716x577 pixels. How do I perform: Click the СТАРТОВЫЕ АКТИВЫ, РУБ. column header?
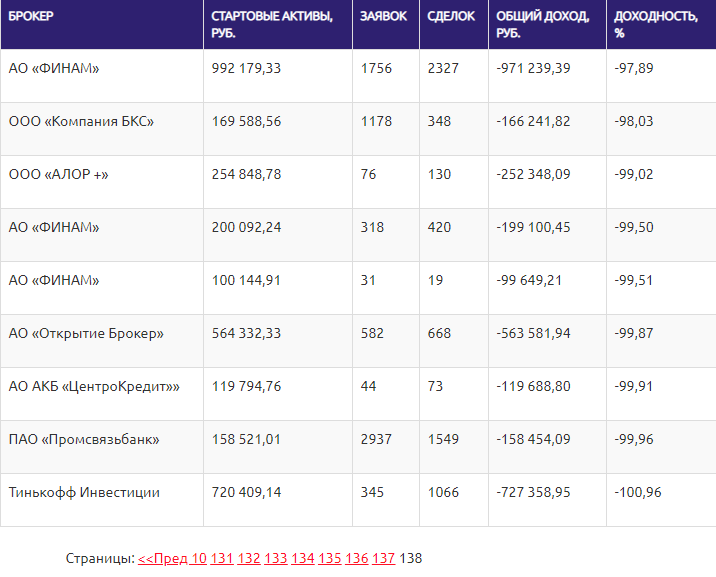click(x=278, y=24)
